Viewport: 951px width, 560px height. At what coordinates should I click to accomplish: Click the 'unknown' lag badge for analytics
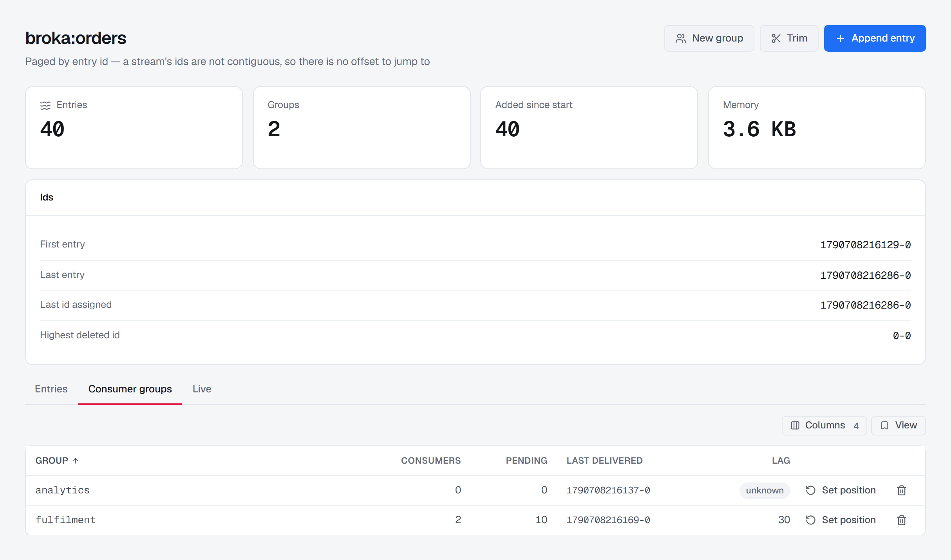pyautogui.click(x=765, y=490)
